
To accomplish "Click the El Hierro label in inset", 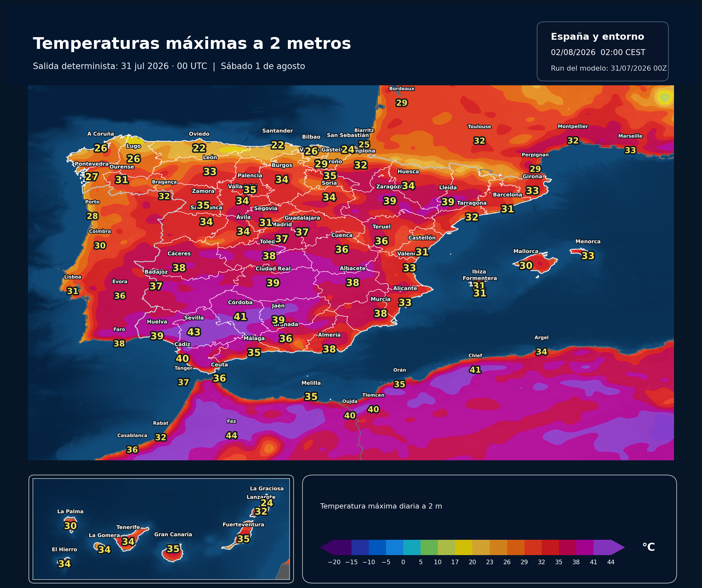I will [x=64, y=549].
